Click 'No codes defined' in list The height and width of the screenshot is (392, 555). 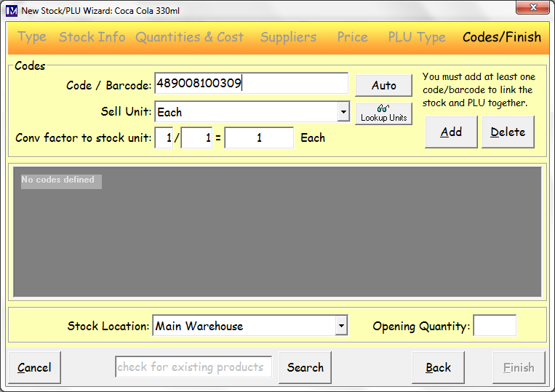tap(61, 182)
